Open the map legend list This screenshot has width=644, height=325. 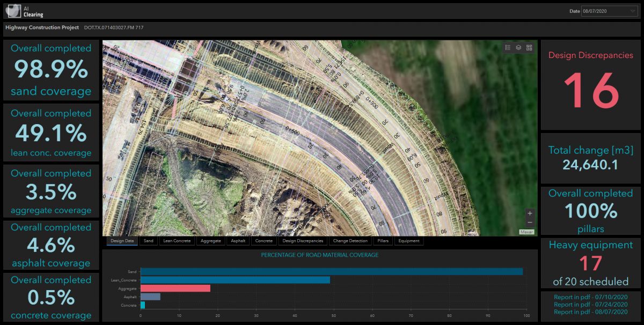pyautogui.click(x=508, y=47)
